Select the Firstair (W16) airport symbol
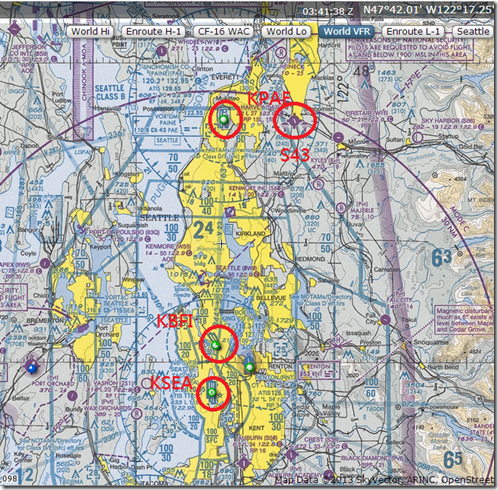498x490 pixels. [x=338, y=137]
